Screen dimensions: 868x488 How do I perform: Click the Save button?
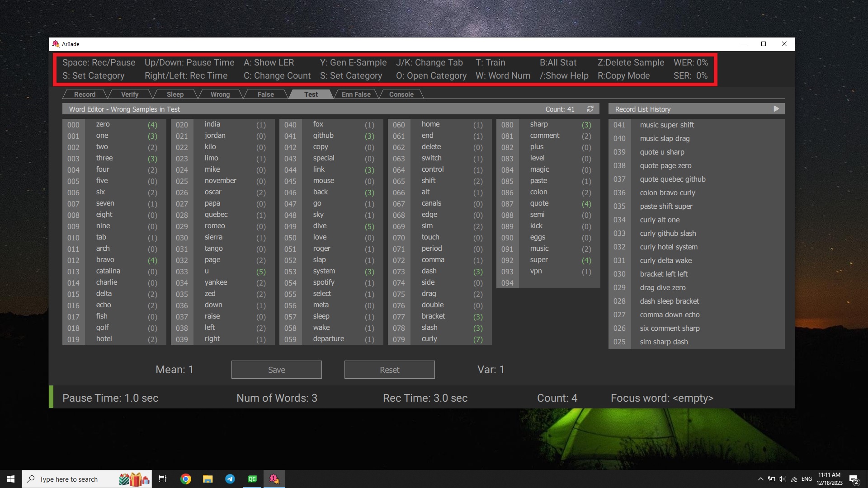point(276,370)
